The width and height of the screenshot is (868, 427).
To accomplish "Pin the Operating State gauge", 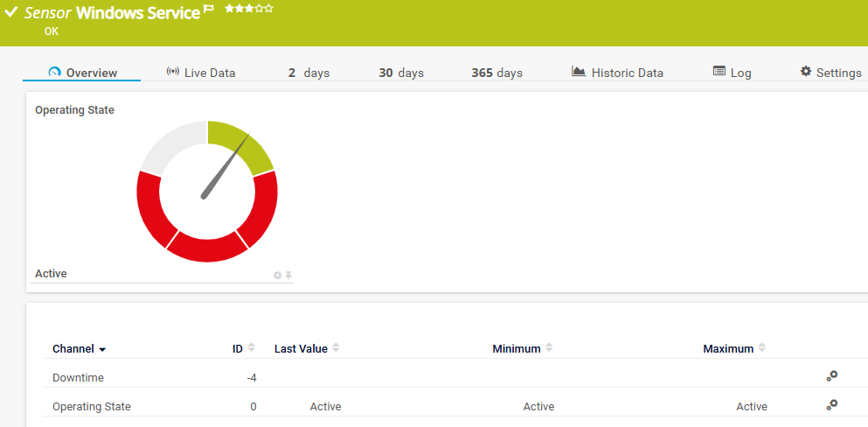I will pyautogui.click(x=288, y=276).
